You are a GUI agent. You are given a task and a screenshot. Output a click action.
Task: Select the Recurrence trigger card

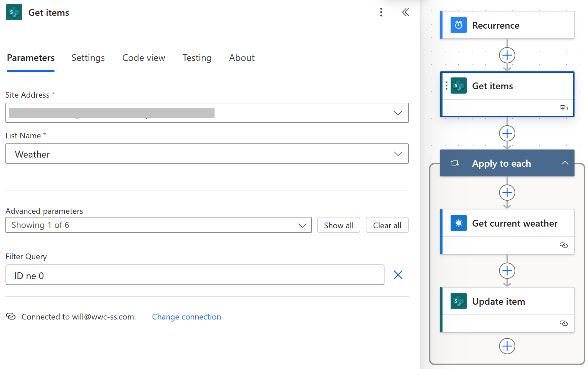(507, 25)
